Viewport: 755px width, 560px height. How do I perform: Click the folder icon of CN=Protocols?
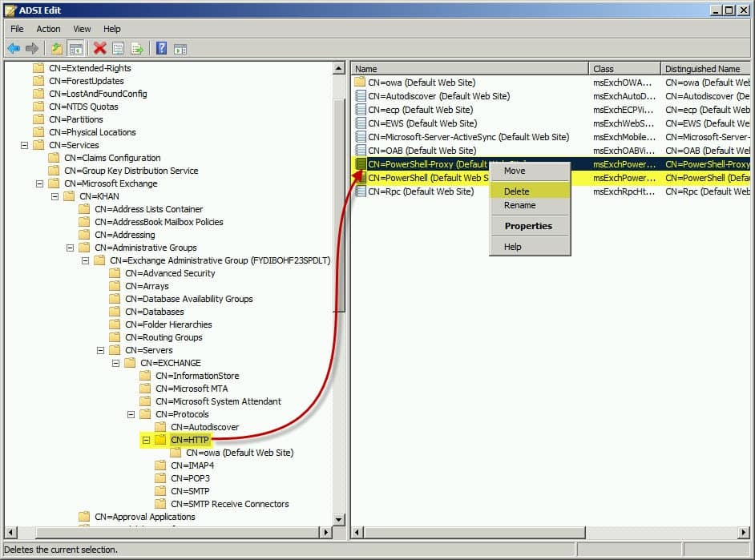point(145,413)
